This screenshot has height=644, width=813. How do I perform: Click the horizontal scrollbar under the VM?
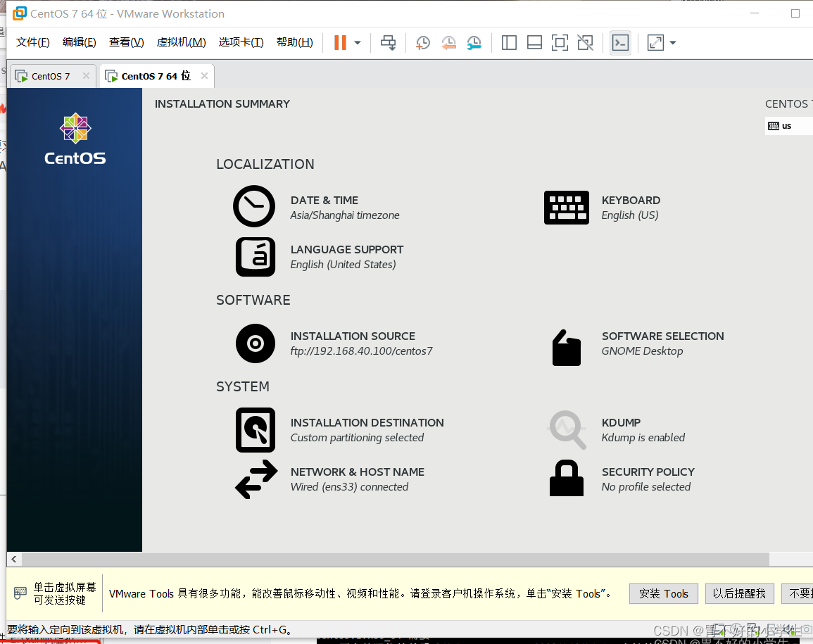coord(394,559)
